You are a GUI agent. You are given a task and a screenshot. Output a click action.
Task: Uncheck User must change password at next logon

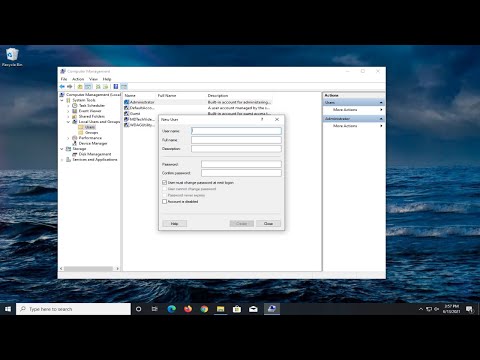point(164,183)
